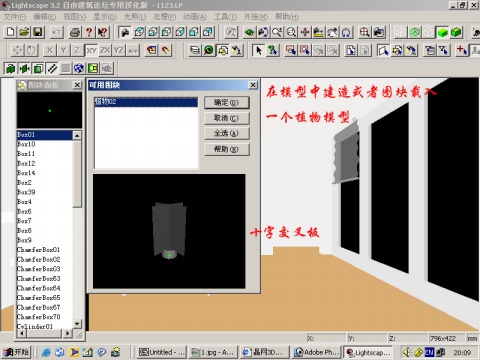Open a file with the folder icon
The height and width of the screenshot is (360, 480).
pyautogui.click(x=24, y=32)
